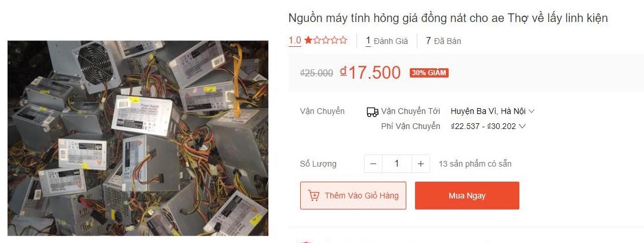644x243 pixels.
Task: Expand the Huyện Ba Vì, Hà Nội location dropdown
Action: point(493,111)
